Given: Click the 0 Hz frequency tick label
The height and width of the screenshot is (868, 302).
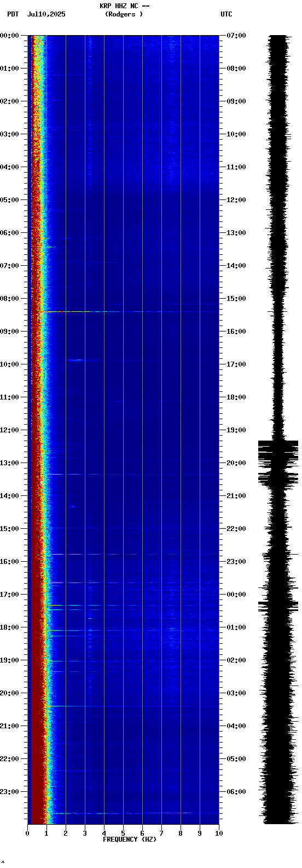Looking at the screenshot, I should tap(27, 833).
